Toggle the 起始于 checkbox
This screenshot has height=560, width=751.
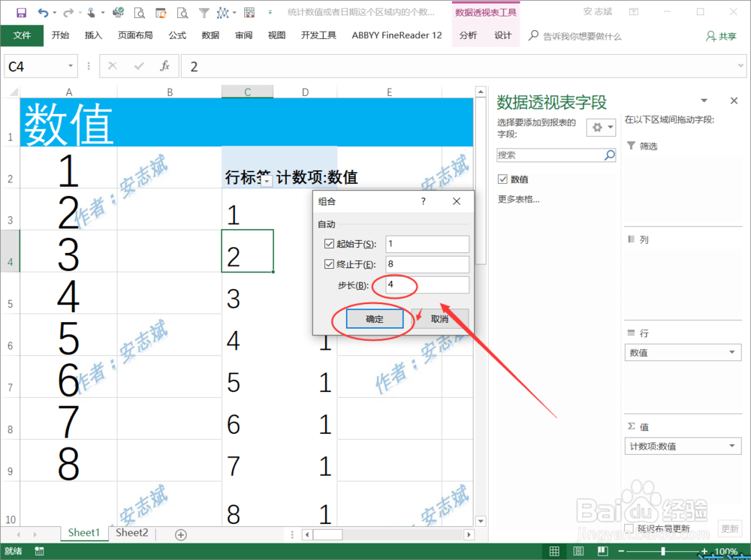329,244
